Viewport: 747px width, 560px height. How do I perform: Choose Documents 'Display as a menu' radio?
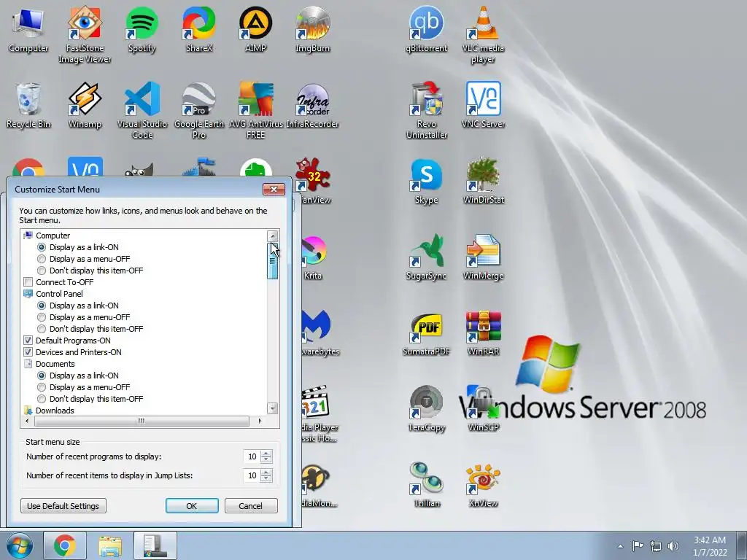tap(42, 387)
